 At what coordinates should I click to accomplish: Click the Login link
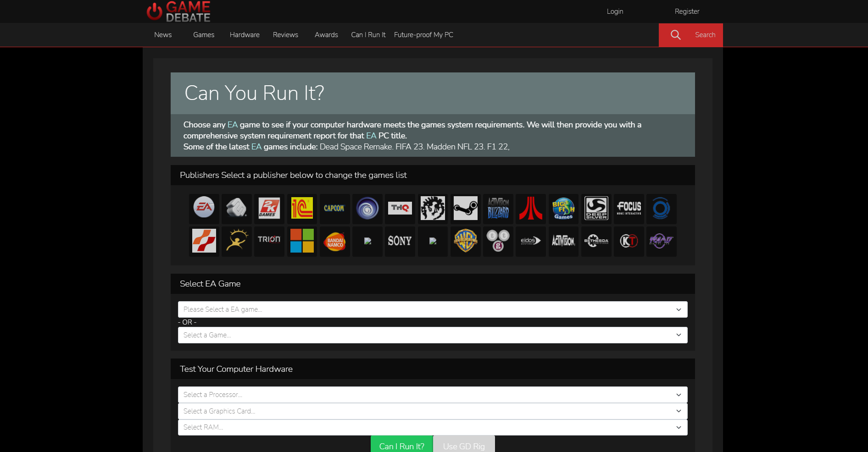[615, 11]
